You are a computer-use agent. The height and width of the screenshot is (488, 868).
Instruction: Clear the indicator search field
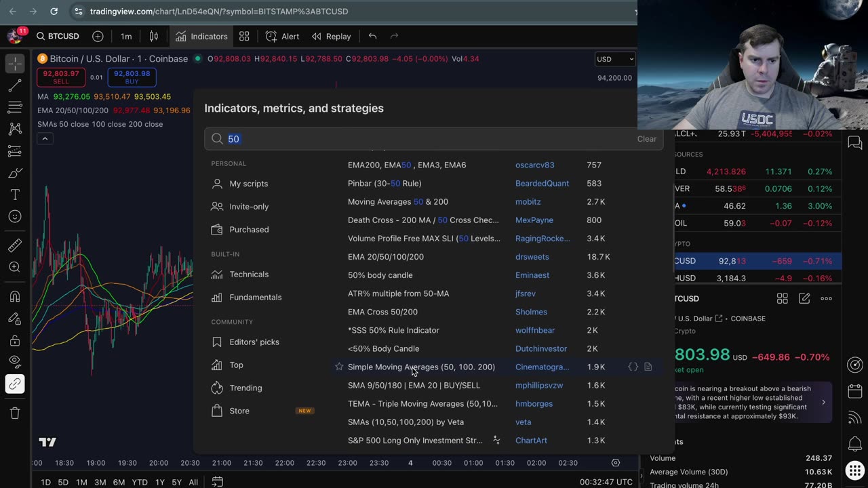point(646,139)
